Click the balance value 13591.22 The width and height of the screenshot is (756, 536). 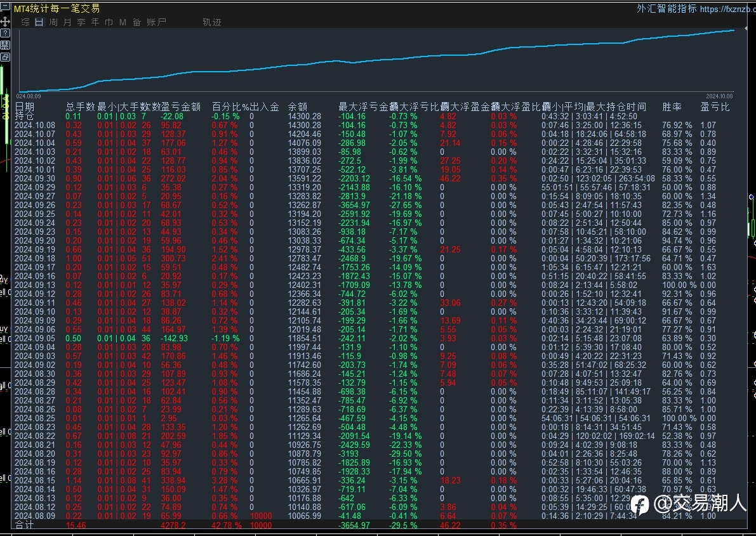(x=304, y=178)
